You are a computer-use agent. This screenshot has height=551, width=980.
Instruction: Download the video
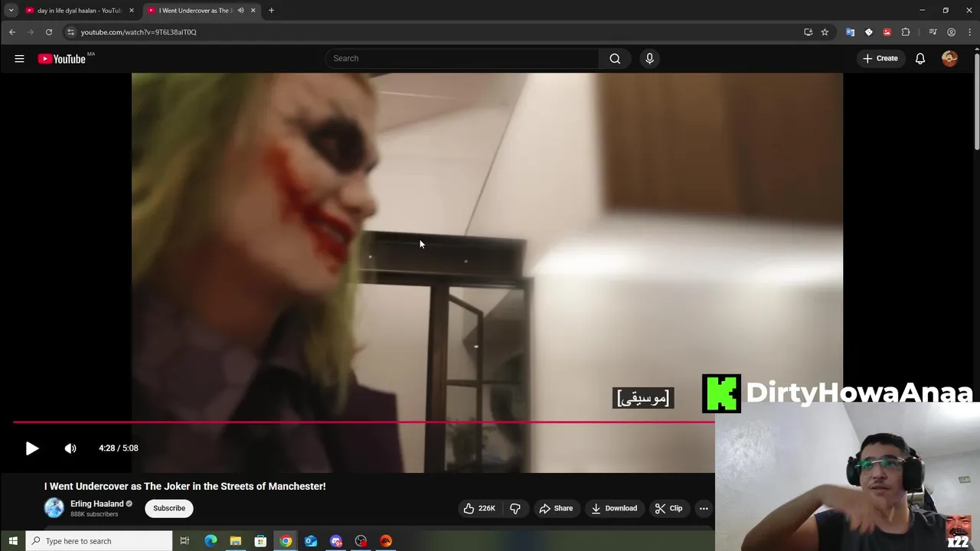click(614, 508)
